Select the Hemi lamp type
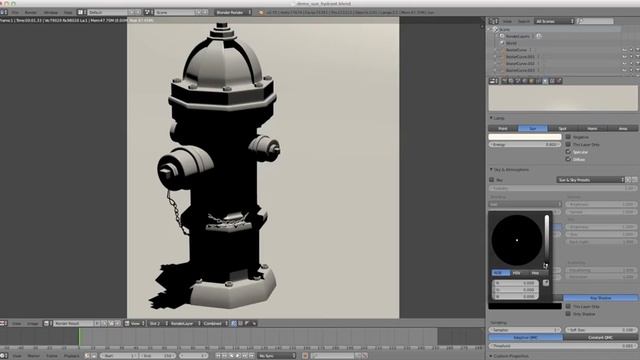Image resolution: width=640 pixels, height=360 pixels. pyautogui.click(x=592, y=129)
